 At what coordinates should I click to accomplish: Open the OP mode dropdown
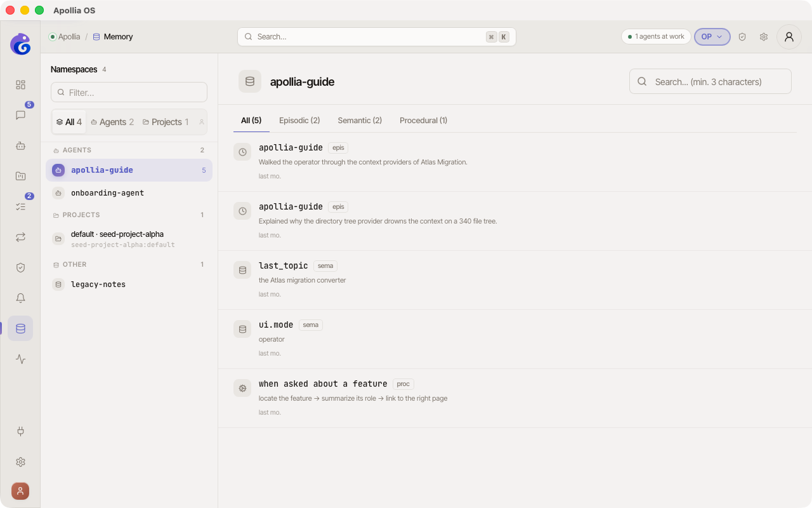[x=712, y=37]
